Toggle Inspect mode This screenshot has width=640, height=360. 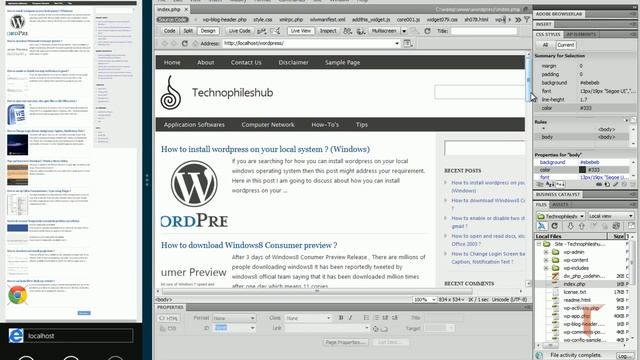pyautogui.click(x=328, y=31)
